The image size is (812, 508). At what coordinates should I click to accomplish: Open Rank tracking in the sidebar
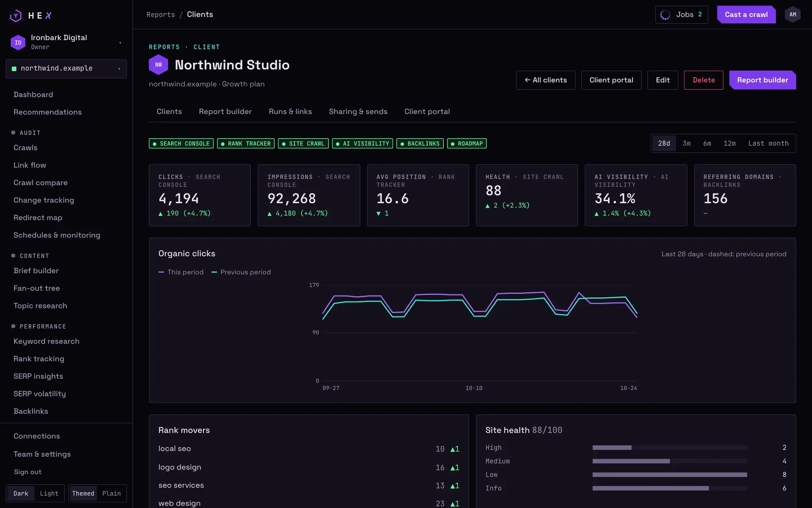39,359
